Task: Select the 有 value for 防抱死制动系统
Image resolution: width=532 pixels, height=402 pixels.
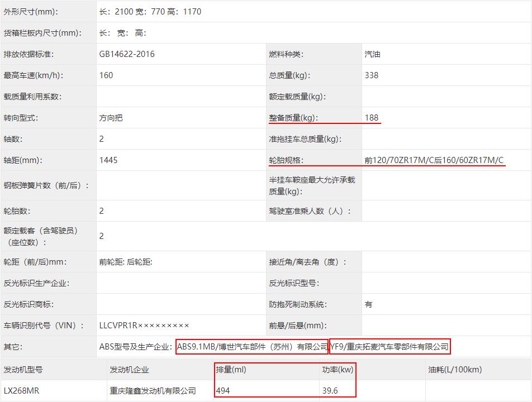Action: [x=366, y=305]
